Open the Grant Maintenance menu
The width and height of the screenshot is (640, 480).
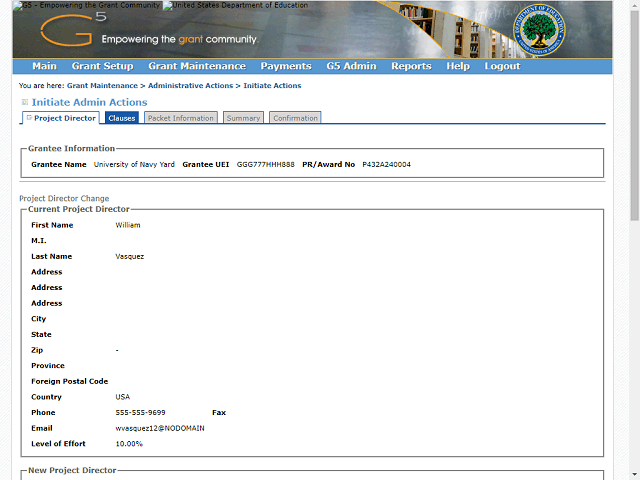click(197, 66)
